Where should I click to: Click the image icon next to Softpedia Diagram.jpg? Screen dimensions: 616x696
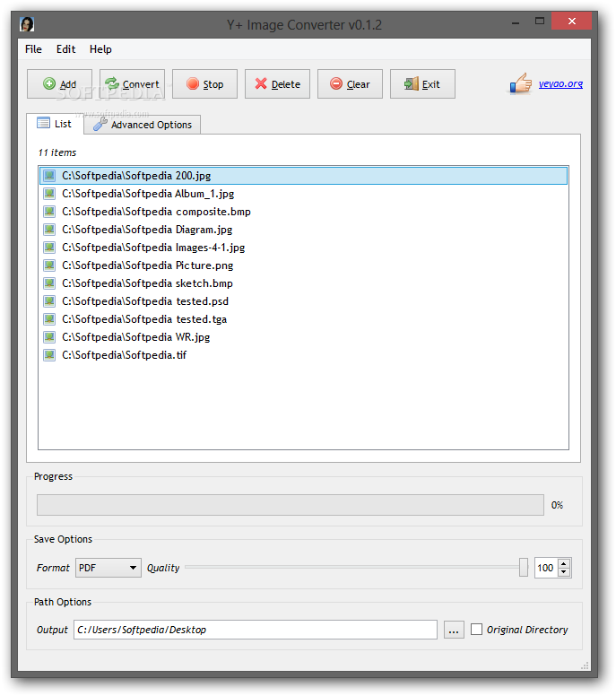tap(49, 230)
